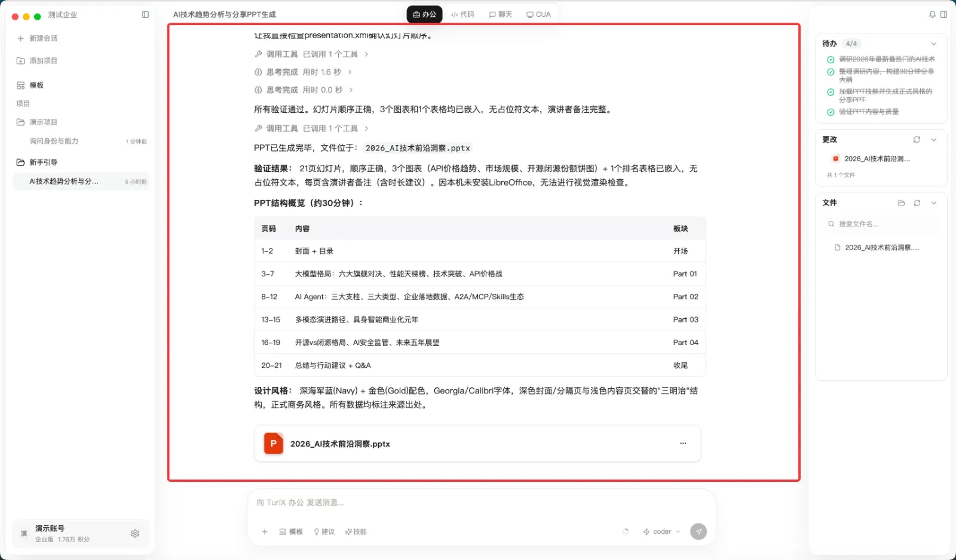
Task: Toggle the left sidebar panel icon
Action: [145, 15]
